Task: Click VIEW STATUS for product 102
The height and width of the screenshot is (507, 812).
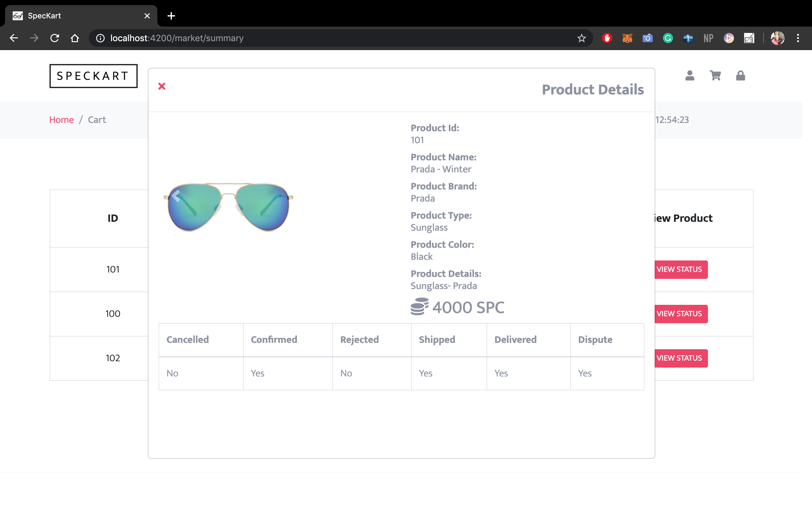Action: 679,358
